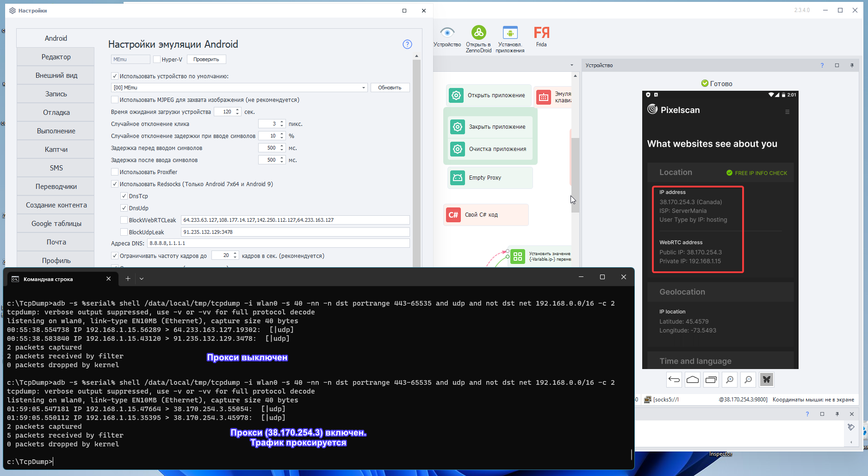Open a new tab in the command prompt
The image size is (868, 476).
[128, 278]
